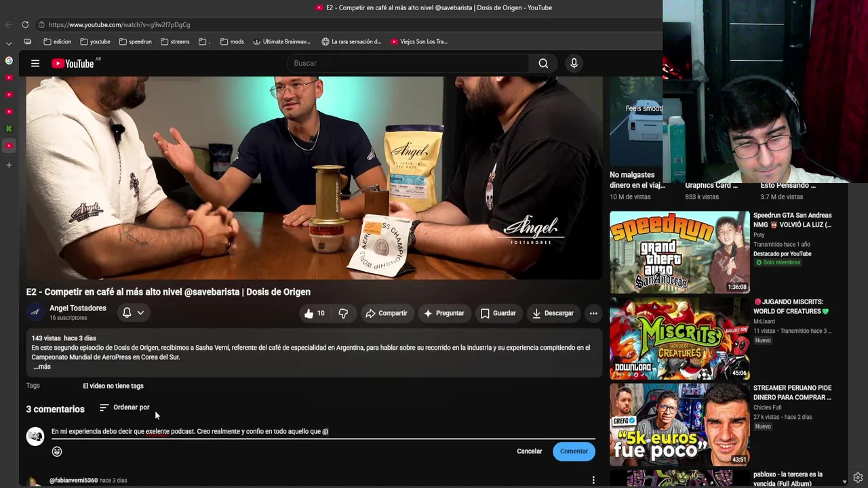Like the video with thumbs up
Screen dimensions: 868x488
[x=314, y=313]
